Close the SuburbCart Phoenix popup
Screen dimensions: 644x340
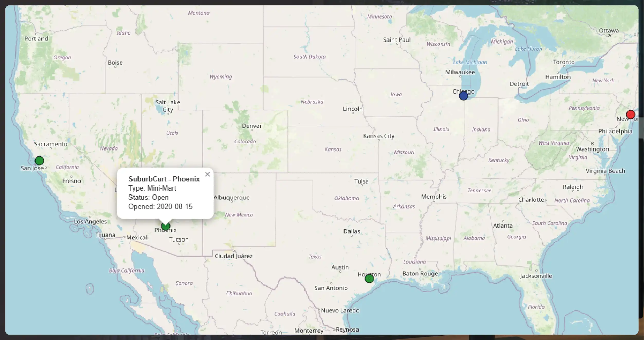tap(207, 175)
